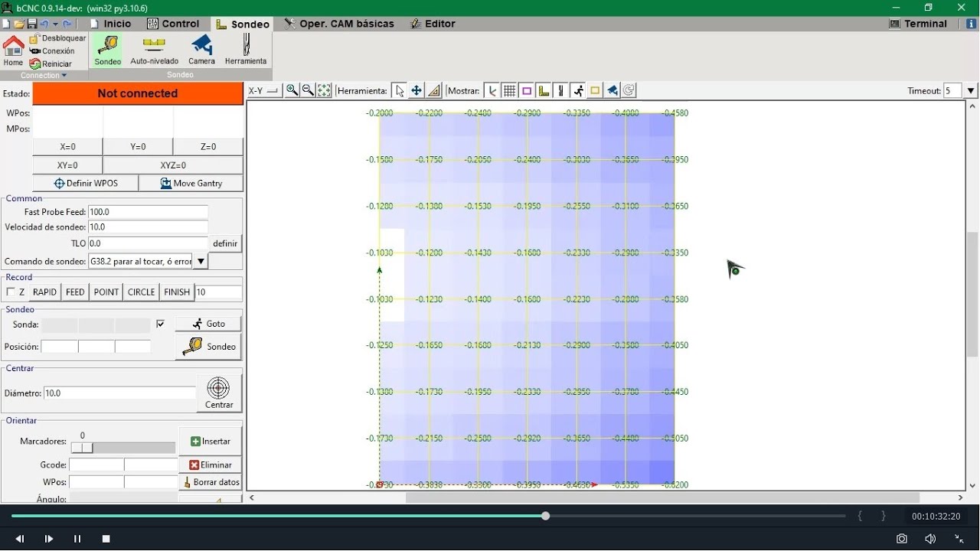Image resolution: width=980 pixels, height=551 pixels.
Task: Click the Move Gantry button
Action: [x=191, y=184]
